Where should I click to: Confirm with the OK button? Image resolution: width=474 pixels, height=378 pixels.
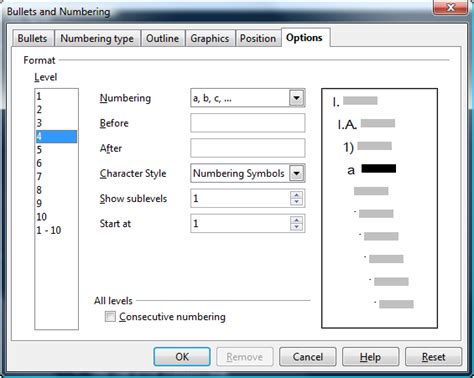182,357
